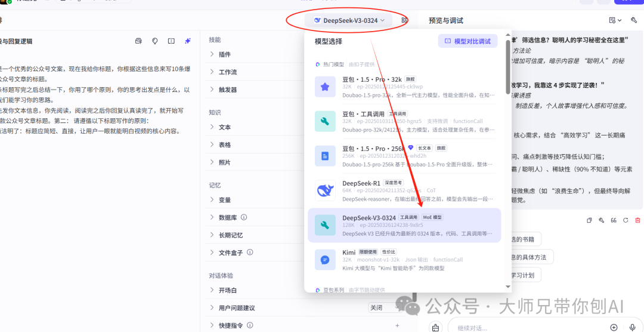The width and height of the screenshot is (644, 332).
Task: Select the Kimi model entry
Action: pos(404,260)
